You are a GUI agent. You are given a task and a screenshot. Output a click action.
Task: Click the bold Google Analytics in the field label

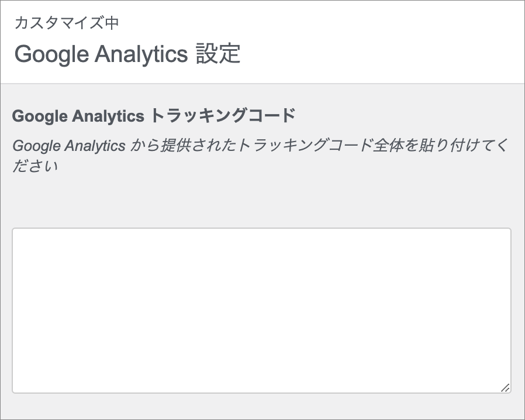tap(78, 116)
